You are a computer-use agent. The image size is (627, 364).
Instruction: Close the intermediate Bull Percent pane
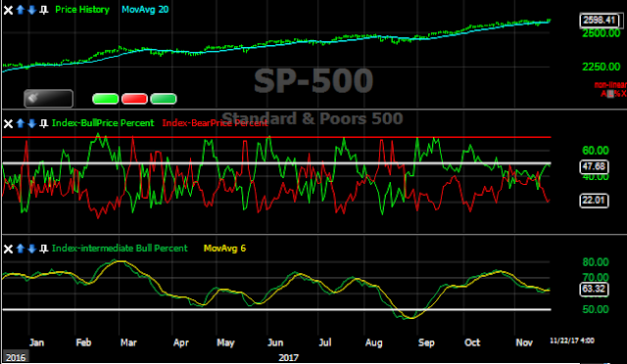click(8, 249)
